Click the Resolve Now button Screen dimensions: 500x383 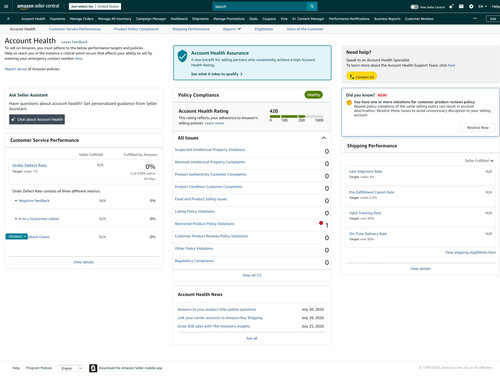(x=478, y=127)
